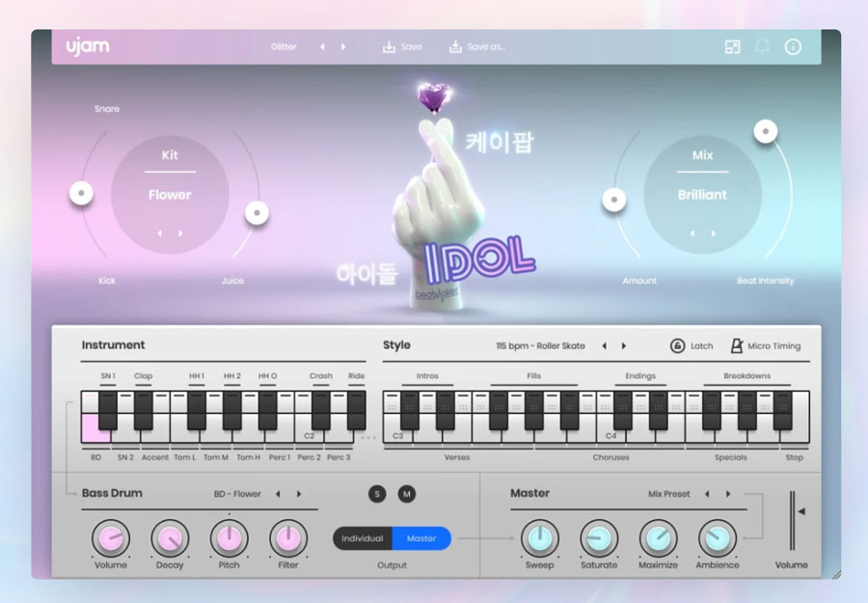The height and width of the screenshot is (603, 868).
Task: Select previous Kit below Flower
Action: (x=159, y=233)
